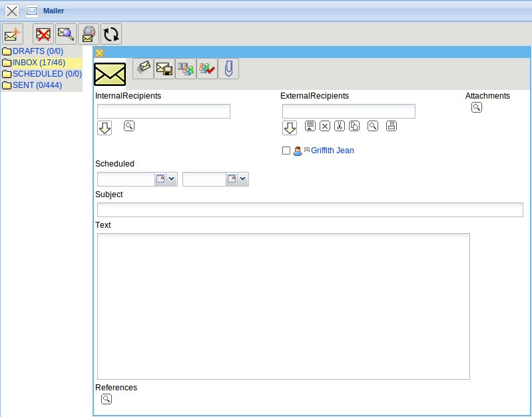Click the magnifier under Attachments
Viewport: 532px width, 417px height.
477,107
